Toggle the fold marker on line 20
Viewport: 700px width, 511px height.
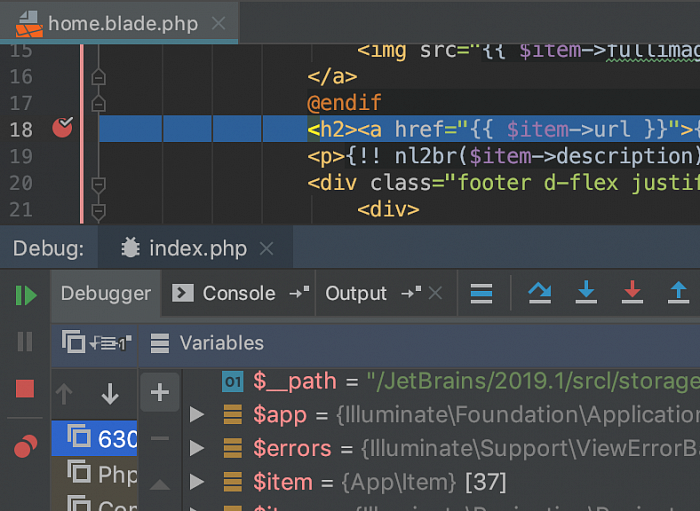click(x=98, y=184)
